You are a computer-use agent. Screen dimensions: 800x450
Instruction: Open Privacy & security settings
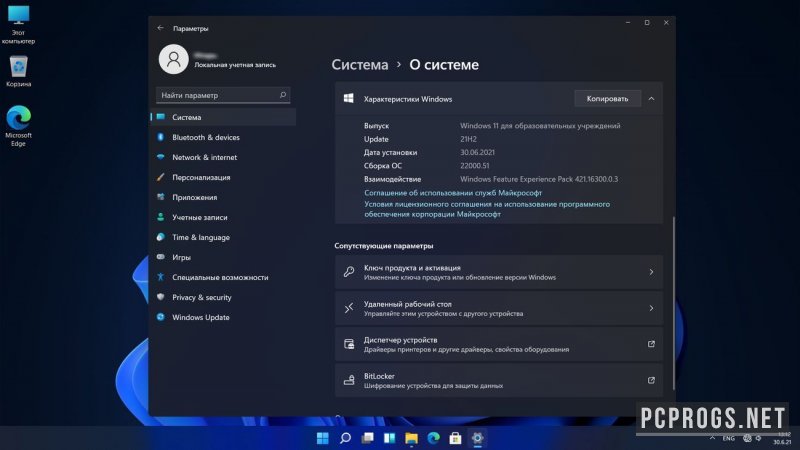tap(223, 297)
